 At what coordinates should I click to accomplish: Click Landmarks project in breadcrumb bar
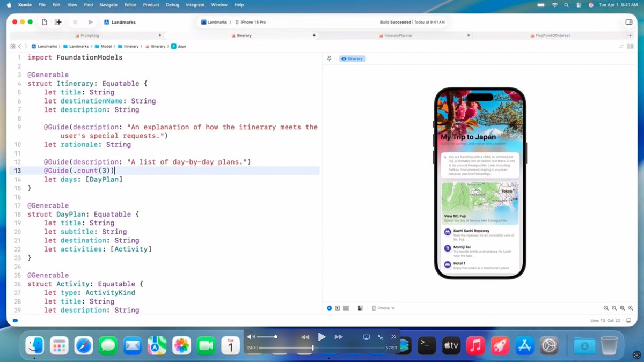click(44, 46)
